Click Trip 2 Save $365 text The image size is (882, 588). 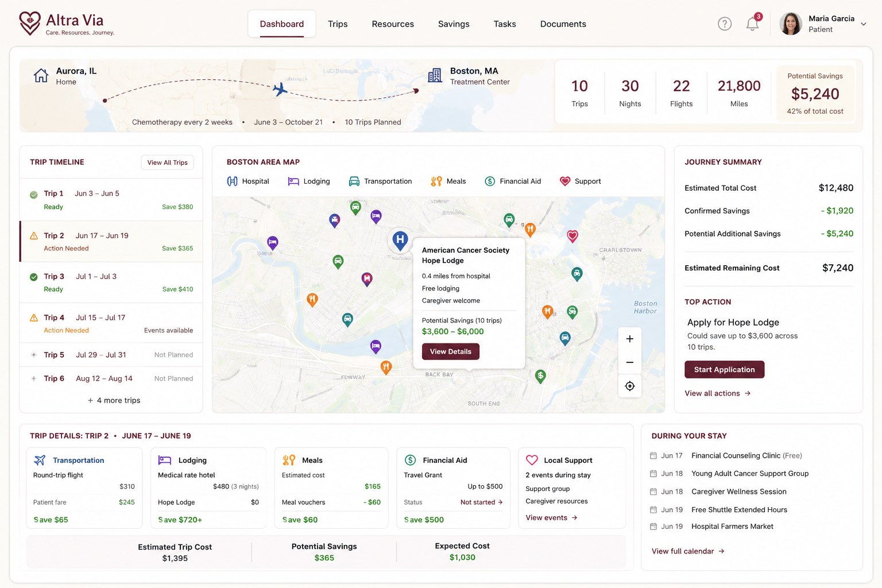[x=177, y=249]
